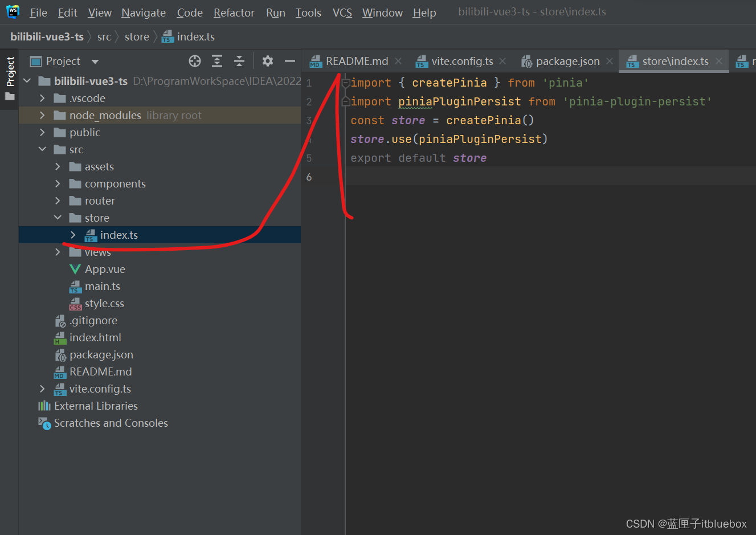Open Project panel settings gear

click(268, 61)
